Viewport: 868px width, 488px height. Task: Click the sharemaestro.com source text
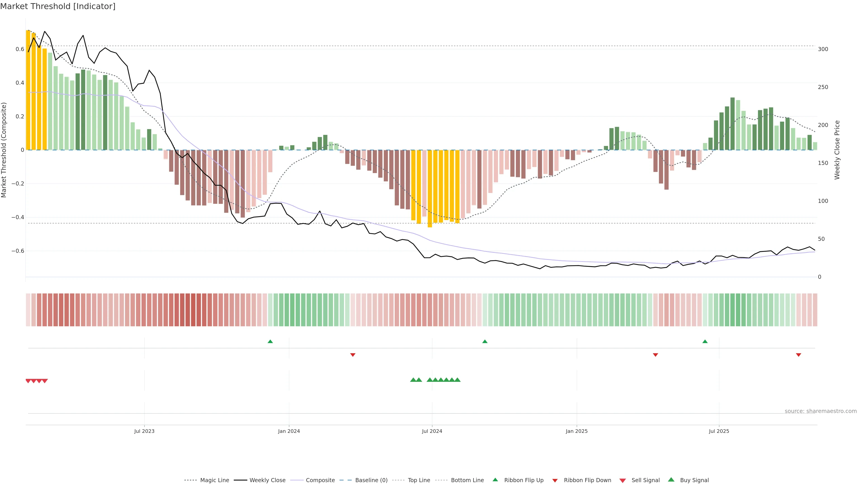[821, 411]
